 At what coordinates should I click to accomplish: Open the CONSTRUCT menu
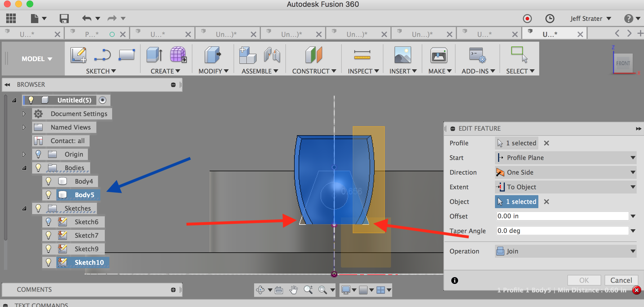[314, 71]
